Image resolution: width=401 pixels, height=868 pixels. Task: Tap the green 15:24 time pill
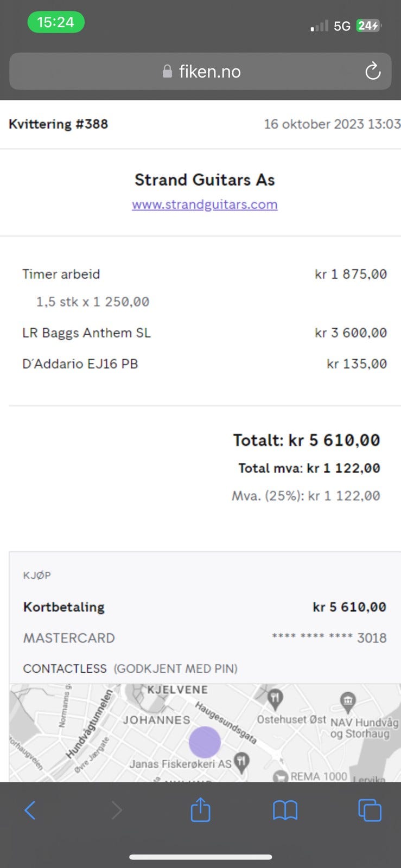point(56,22)
